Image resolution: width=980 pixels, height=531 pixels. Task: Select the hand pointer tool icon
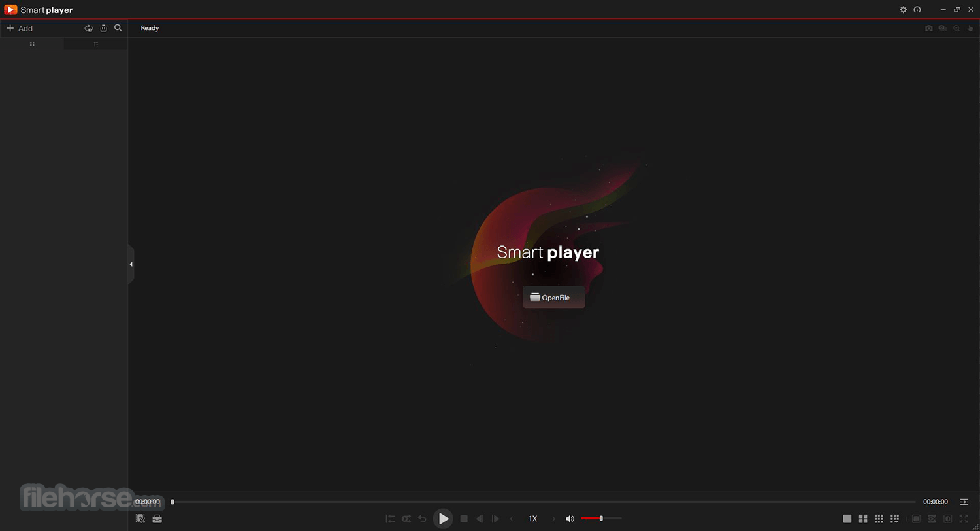(970, 28)
